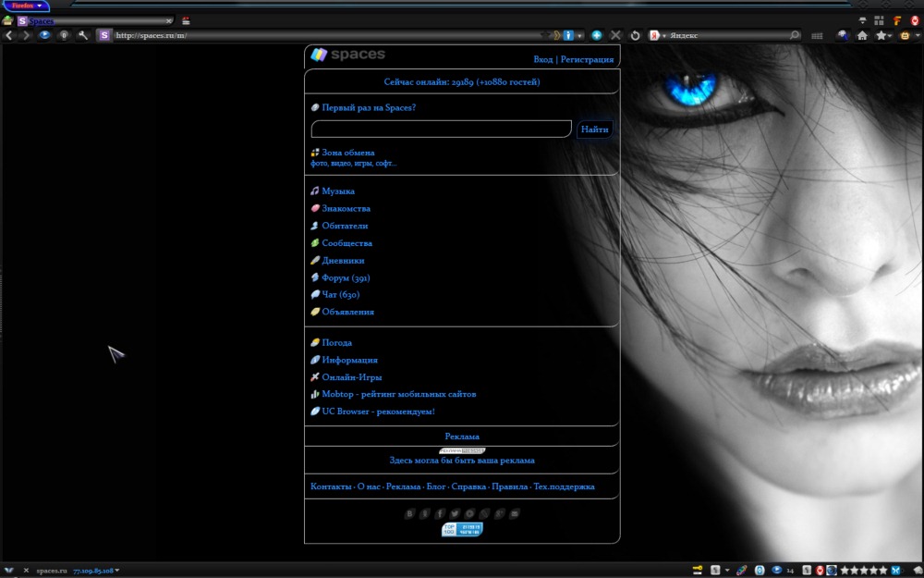Screen dimensions: 924x578
Task: Click the Facebook share icon
Action: tap(441, 513)
